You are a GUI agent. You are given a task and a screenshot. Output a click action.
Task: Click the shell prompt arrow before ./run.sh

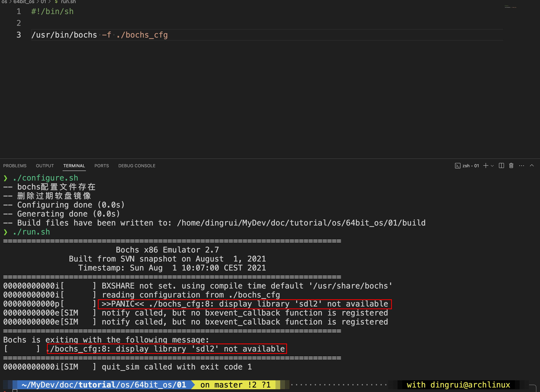coord(5,232)
